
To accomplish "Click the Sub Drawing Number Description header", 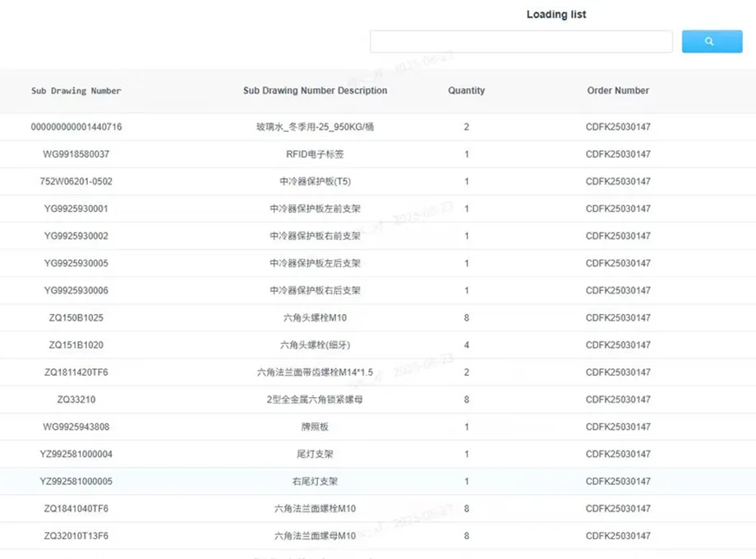I will (x=315, y=90).
